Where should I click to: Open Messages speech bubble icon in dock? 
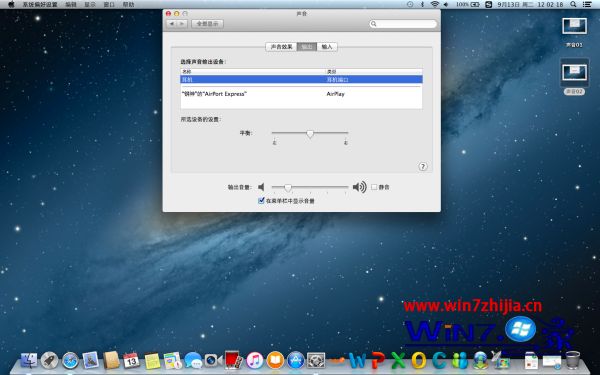(193, 360)
